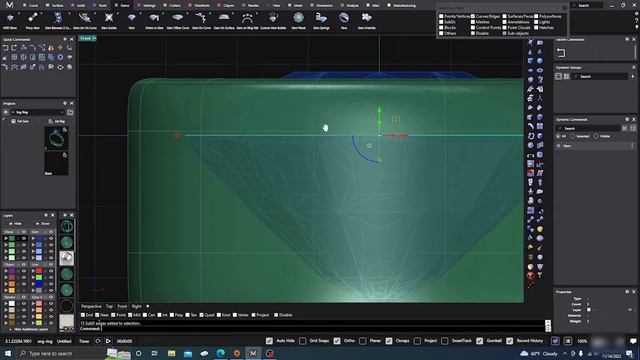Expand the first layer row arrow

(6, 238)
